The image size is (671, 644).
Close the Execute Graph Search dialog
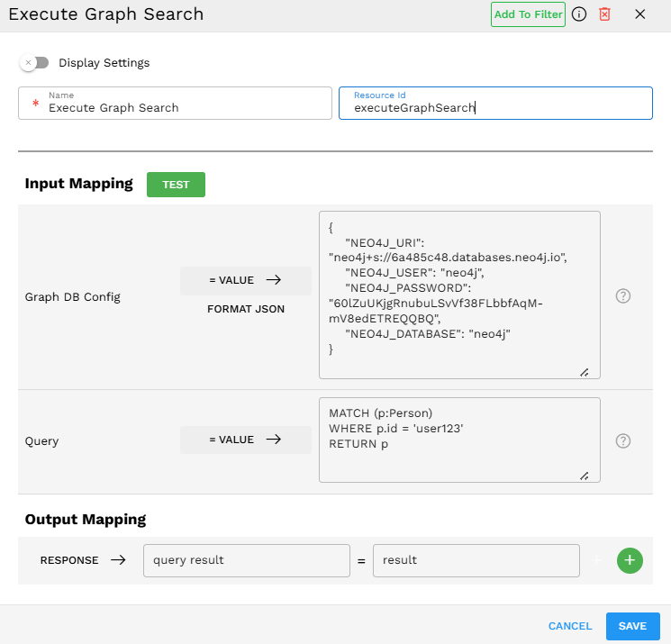click(640, 14)
